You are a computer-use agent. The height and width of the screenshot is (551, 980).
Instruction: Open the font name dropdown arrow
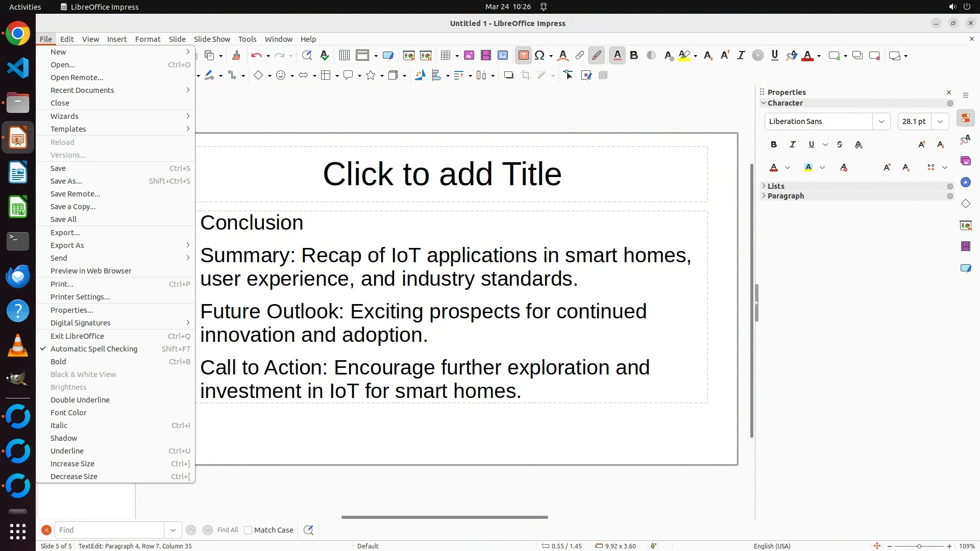tap(881, 121)
